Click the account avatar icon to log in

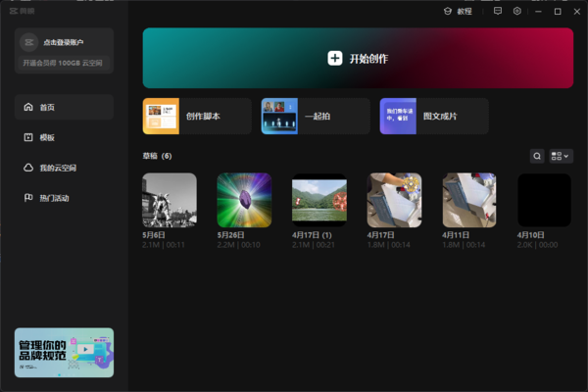[x=29, y=43]
